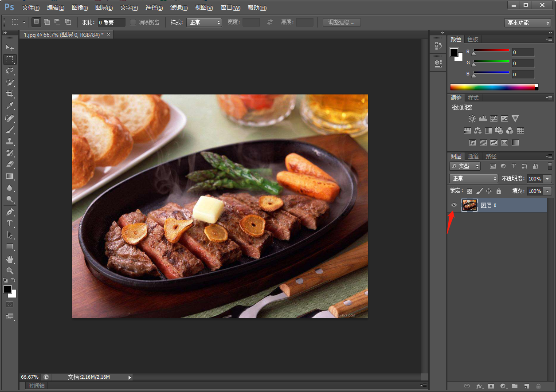Viewport: 556px width, 392px height.
Task: Toggle pixel layer filter
Action: [493, 166]
